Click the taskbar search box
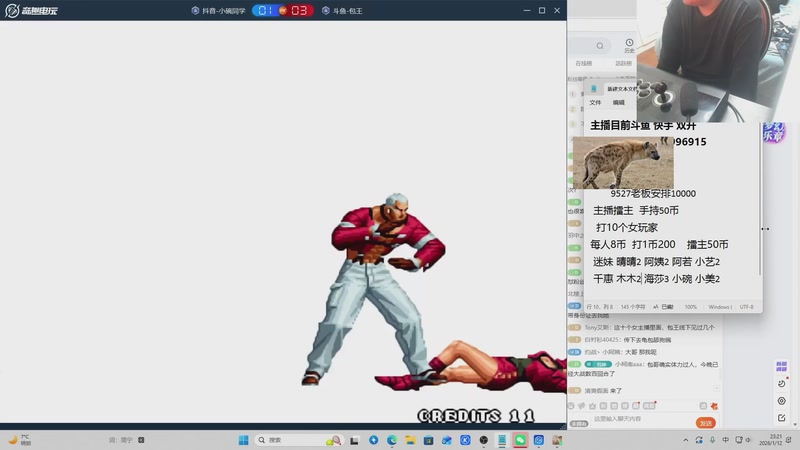The height and width of the screenshot is (450, 800). point(299,440)
